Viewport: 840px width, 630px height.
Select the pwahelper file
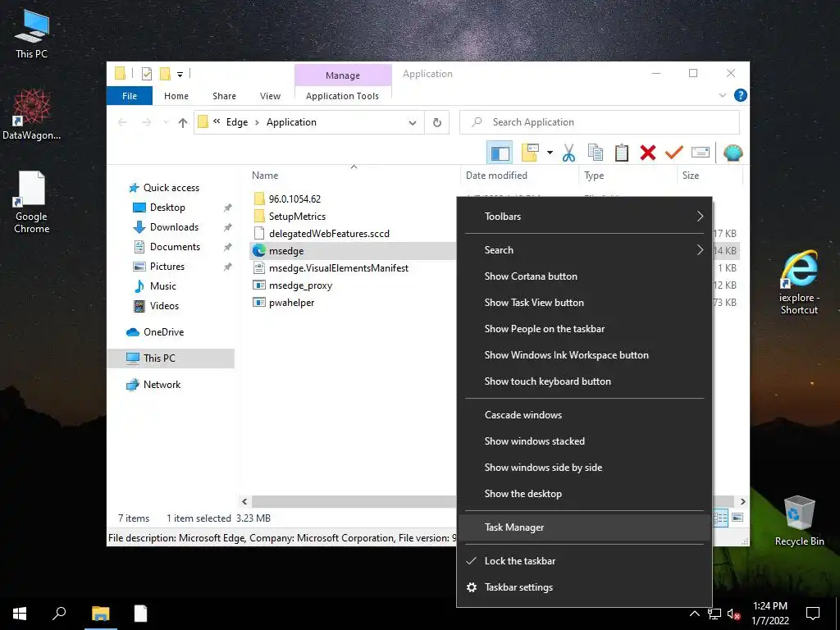(291, 303)
